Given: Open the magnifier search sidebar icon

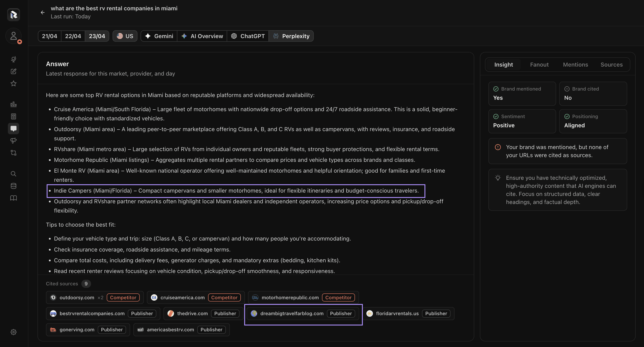Looking at the screenshot, I should [13, 174].
